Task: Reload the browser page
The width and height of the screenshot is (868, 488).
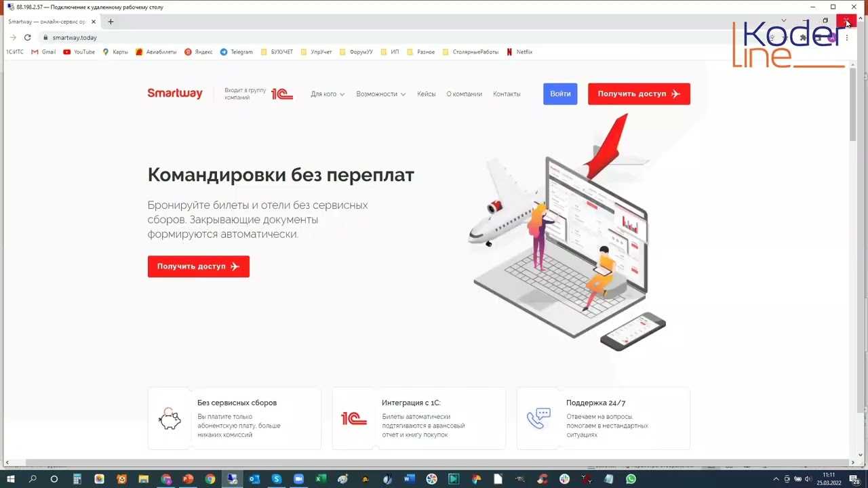Action: point(28,37)
